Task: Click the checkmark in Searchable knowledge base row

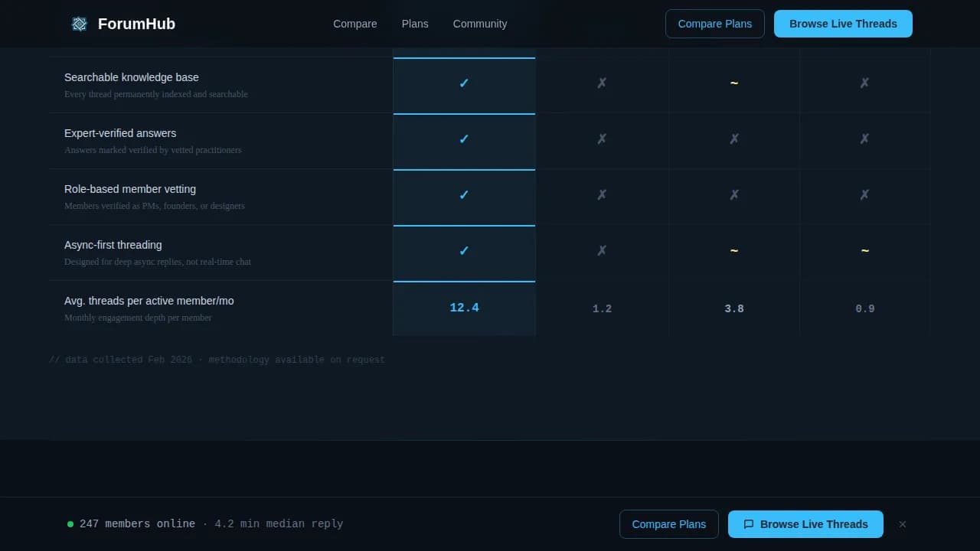Action: [x=463, y=83]
